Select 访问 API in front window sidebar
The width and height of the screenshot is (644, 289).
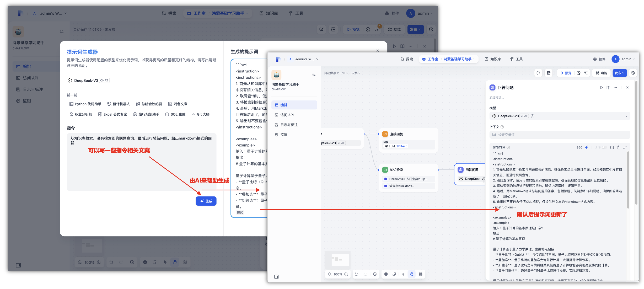[x=294, y=115]
